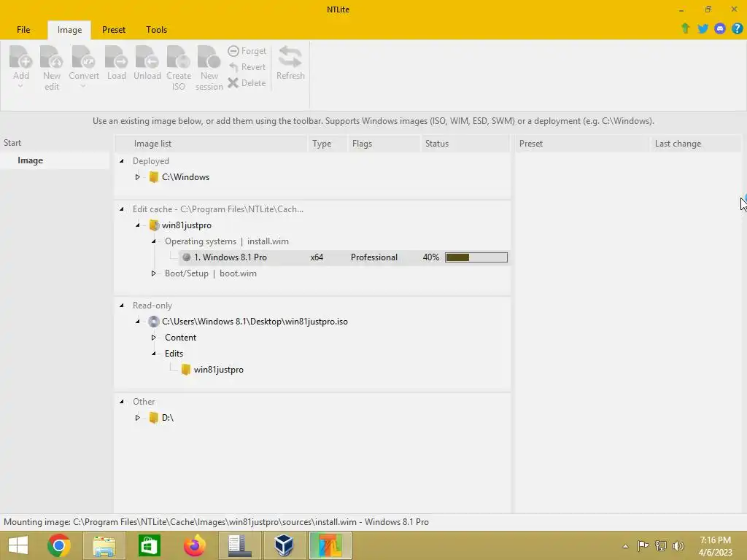Launch Chrome from the taskbar
This screenshot has height=560, width=747.
pyautogui.click(x=59, y=545)
